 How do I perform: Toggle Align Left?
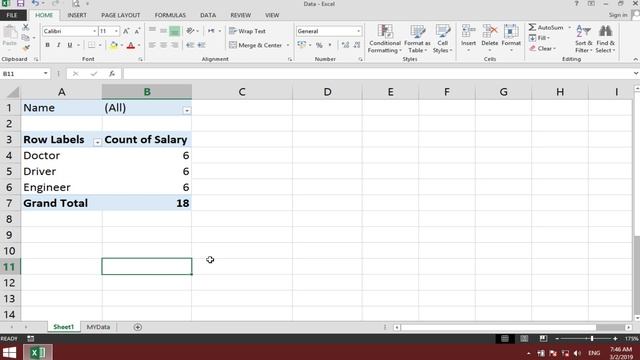click(152, 45)
